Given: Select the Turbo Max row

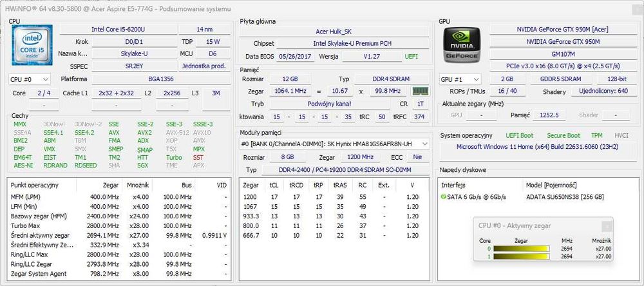Looking at the screenshot, I should coord(119,225).
